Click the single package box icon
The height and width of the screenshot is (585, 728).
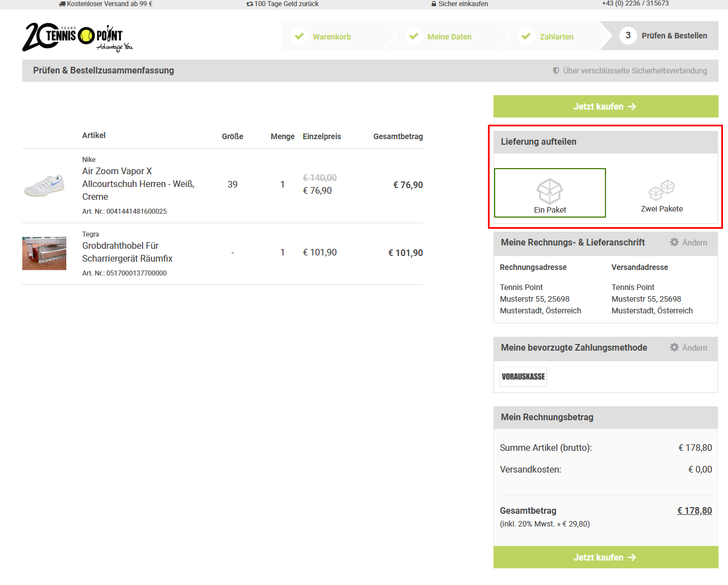550,191
